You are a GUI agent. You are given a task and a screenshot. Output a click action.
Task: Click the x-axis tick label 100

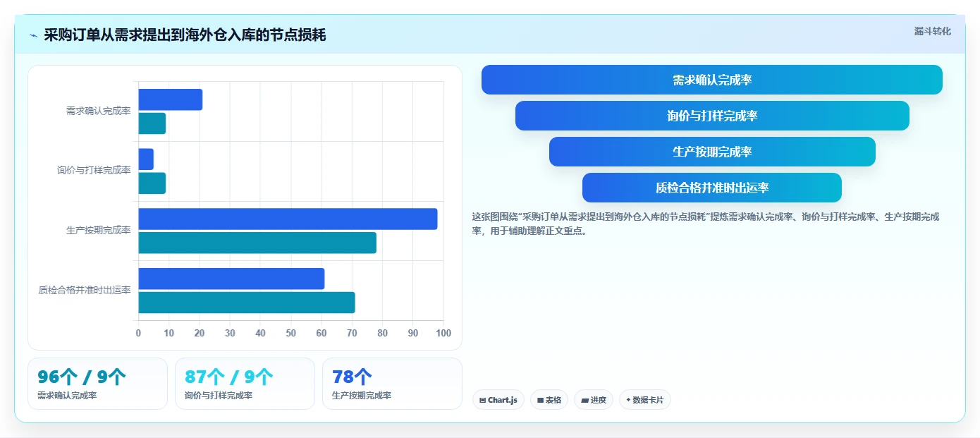point(443,333)
